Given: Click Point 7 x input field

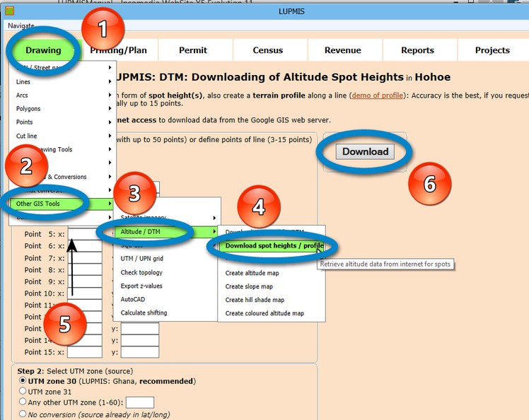Looking at the screenshot, I should 85,258.
